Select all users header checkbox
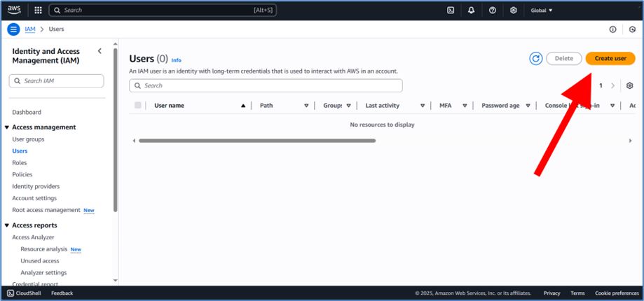The width and height of the screenshot is (644, 301). tap(138, 106)
